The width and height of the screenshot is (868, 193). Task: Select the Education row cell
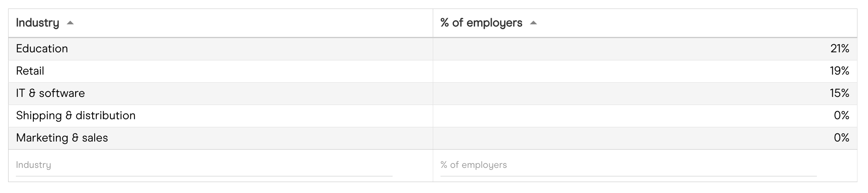[x=42, y=49]
